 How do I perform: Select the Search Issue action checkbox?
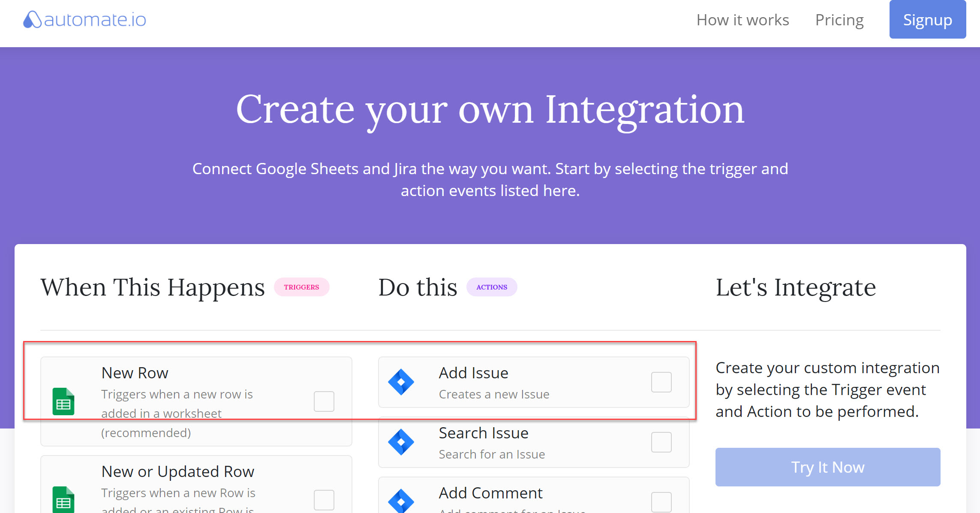661,442
